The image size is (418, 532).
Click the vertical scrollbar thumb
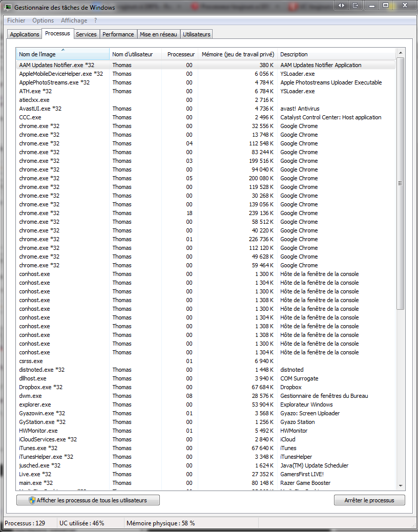401,183
